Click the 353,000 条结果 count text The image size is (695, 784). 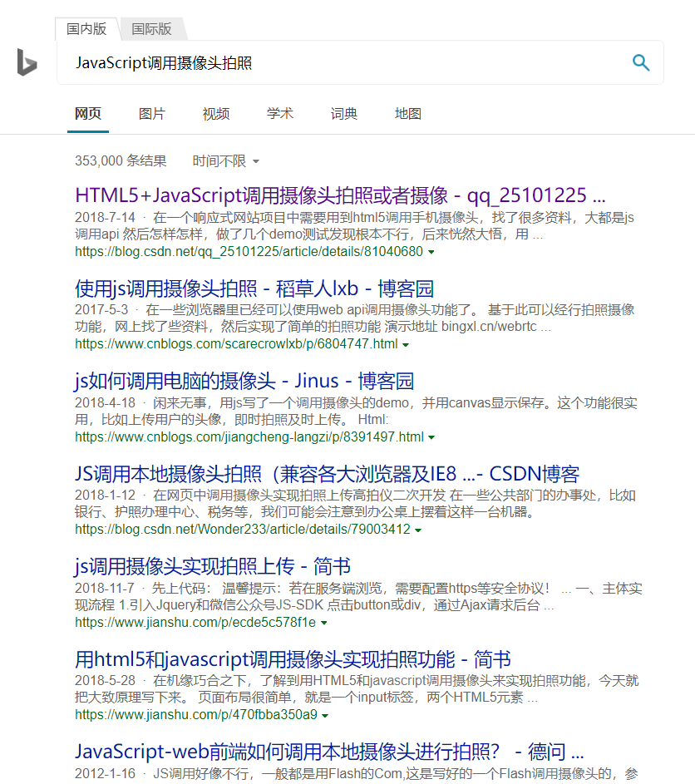click(x=121, y=161)
